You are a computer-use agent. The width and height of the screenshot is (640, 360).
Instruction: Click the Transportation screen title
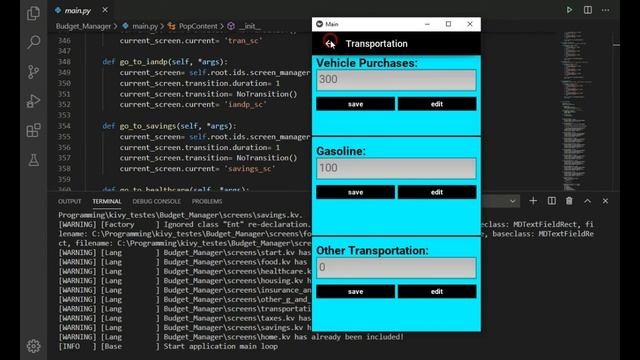pos(376,44)
